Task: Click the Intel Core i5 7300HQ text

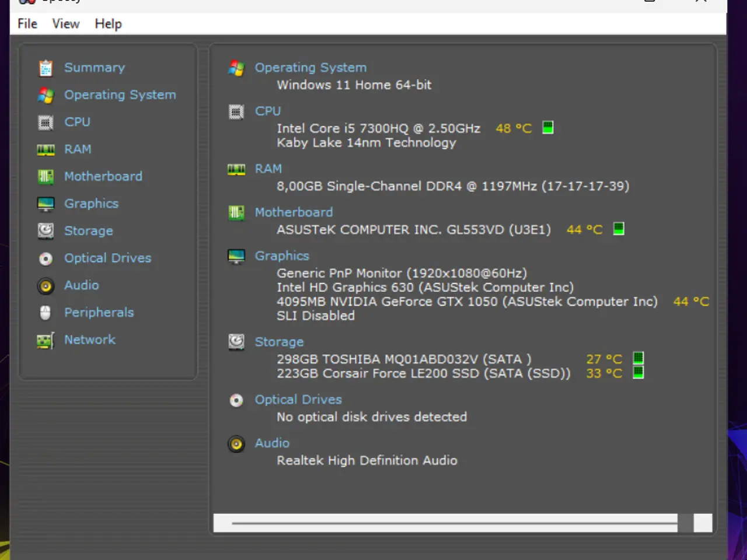Action: click(378, 128)
